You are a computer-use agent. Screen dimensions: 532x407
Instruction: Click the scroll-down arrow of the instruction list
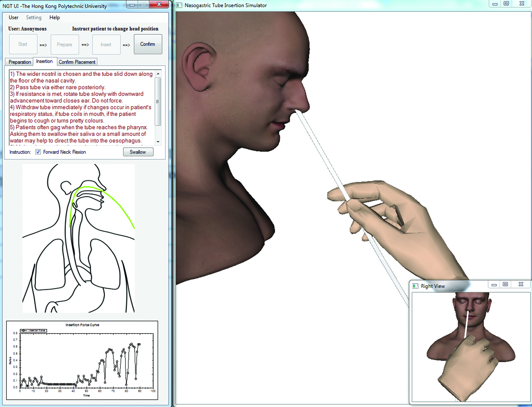pos(158,142)
